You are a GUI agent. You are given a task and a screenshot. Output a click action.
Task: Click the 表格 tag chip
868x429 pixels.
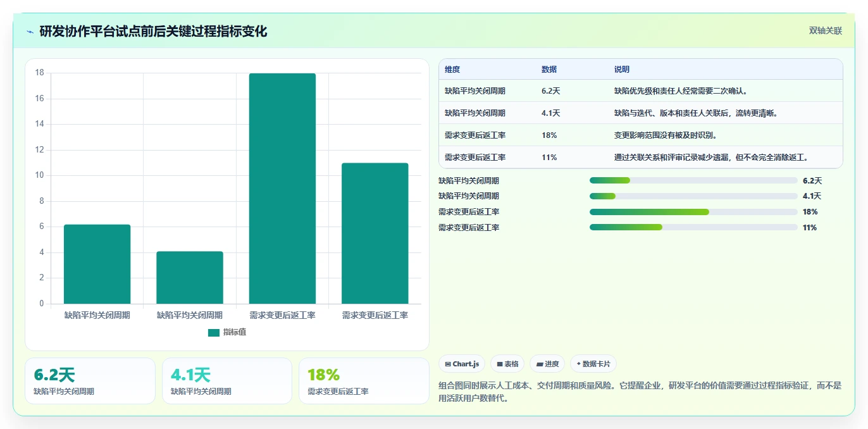click(507, 364)
